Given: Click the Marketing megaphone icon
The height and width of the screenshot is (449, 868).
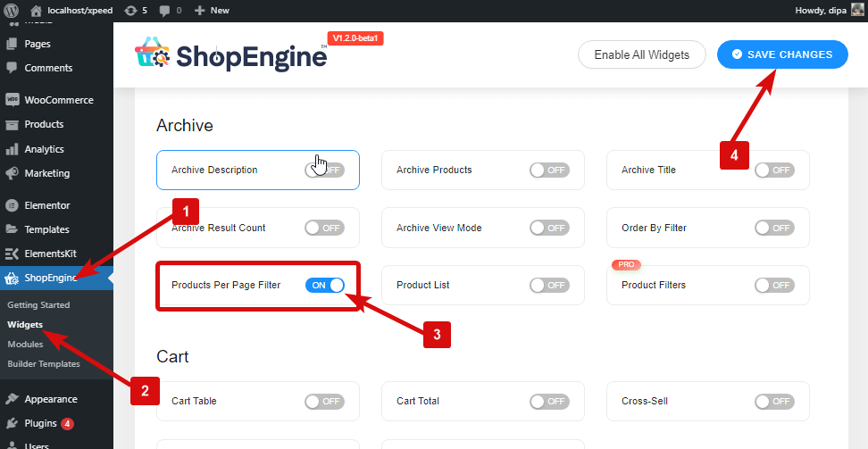Looking at the screenshot, I should (x=12, y=173).
